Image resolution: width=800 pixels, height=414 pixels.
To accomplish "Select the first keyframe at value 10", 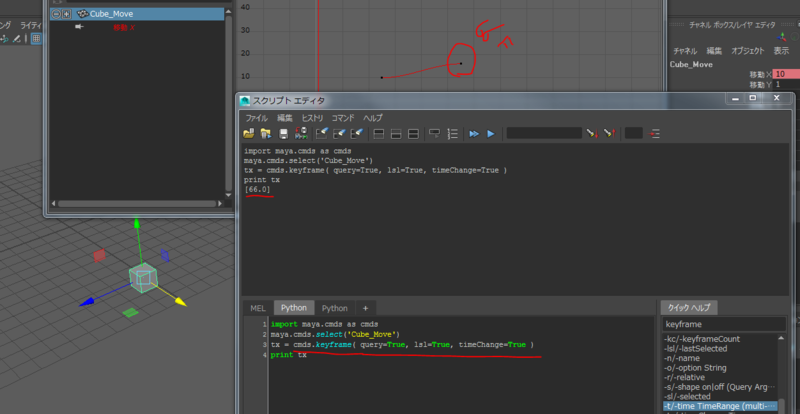I will click(382, 78).
